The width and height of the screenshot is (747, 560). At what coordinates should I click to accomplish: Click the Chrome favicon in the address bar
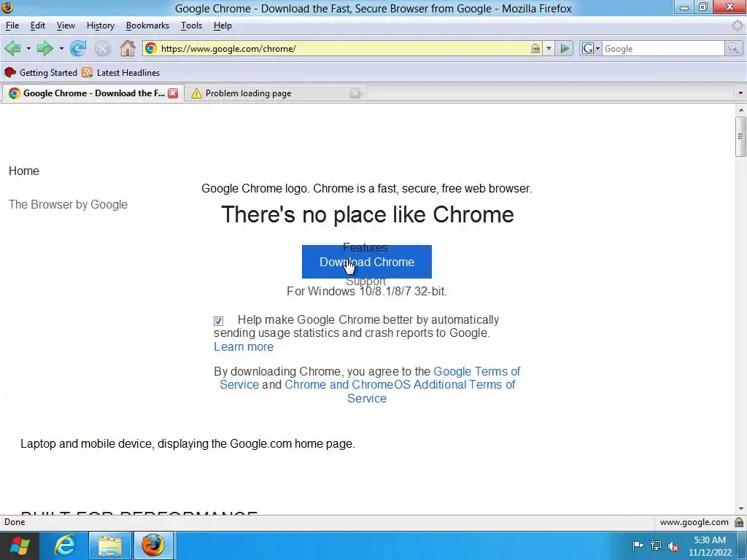[x=151, y=48]
